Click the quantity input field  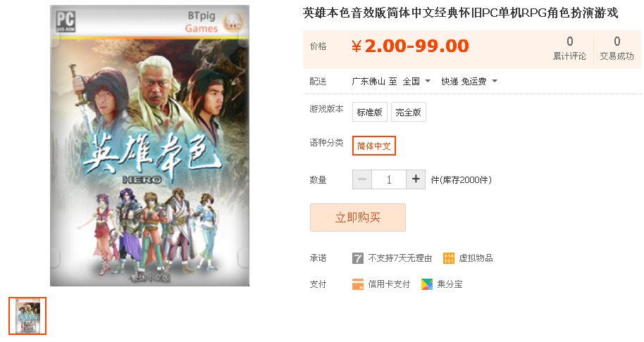[389, 179]
